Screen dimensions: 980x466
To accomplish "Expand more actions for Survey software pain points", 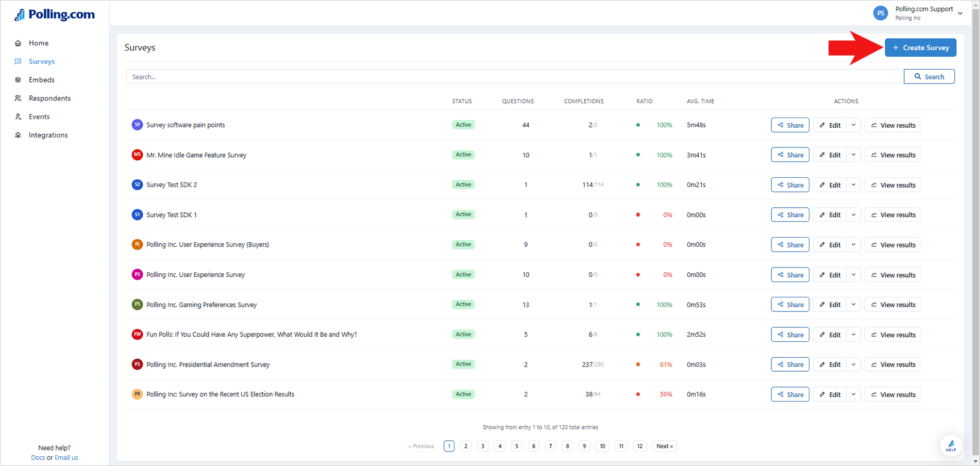I will click(x=853, y=125).
